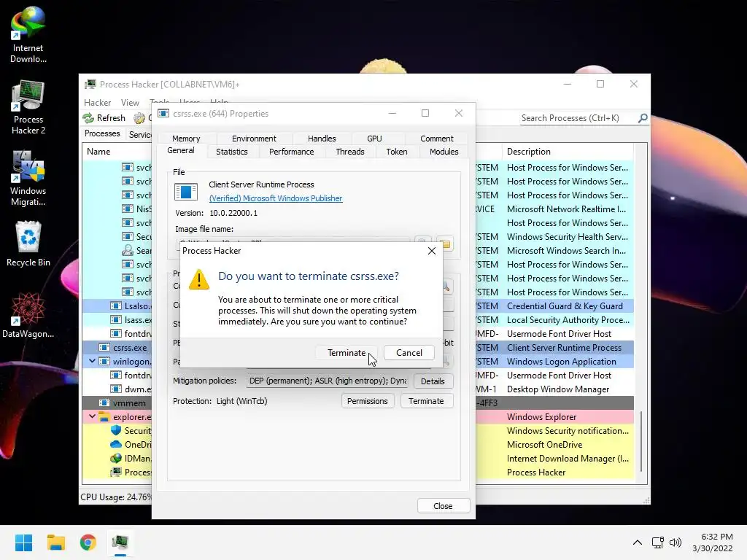This screenshot has width=747, height=560.
Task: Click the Permissions button
Action: [x=368, y=401]
